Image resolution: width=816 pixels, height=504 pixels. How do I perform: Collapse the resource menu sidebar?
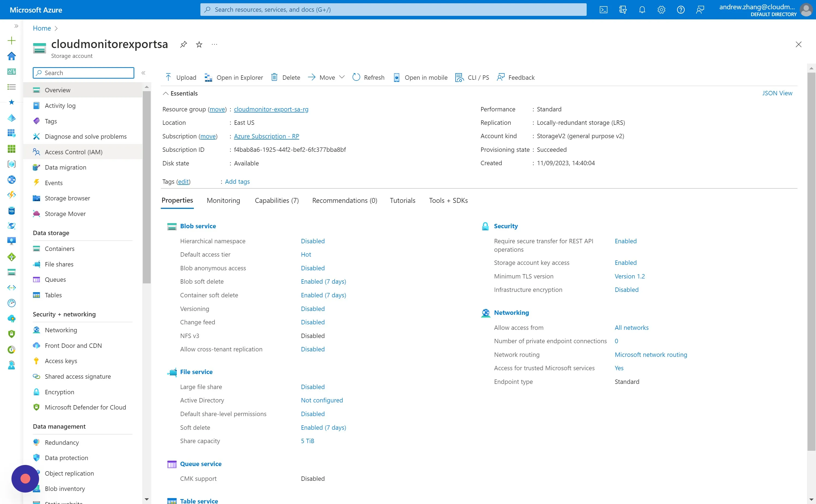pos(143,73)
